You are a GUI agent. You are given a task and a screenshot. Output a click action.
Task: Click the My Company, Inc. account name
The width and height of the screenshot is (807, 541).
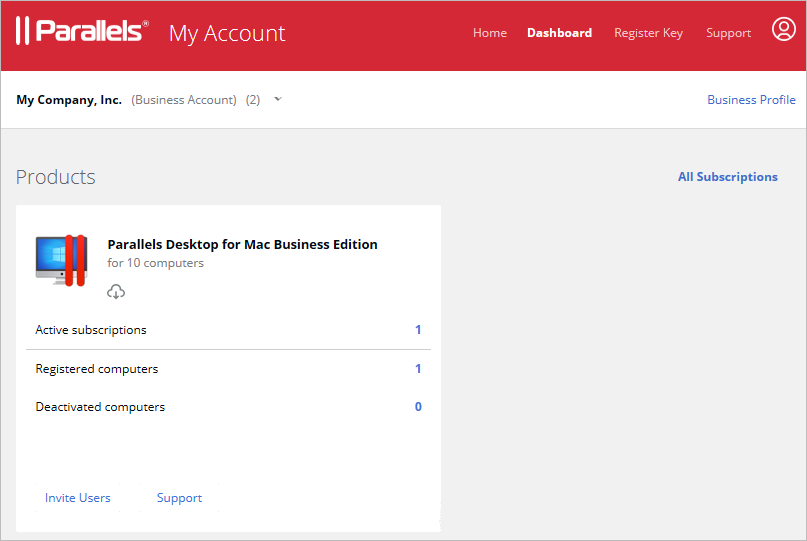69,99
